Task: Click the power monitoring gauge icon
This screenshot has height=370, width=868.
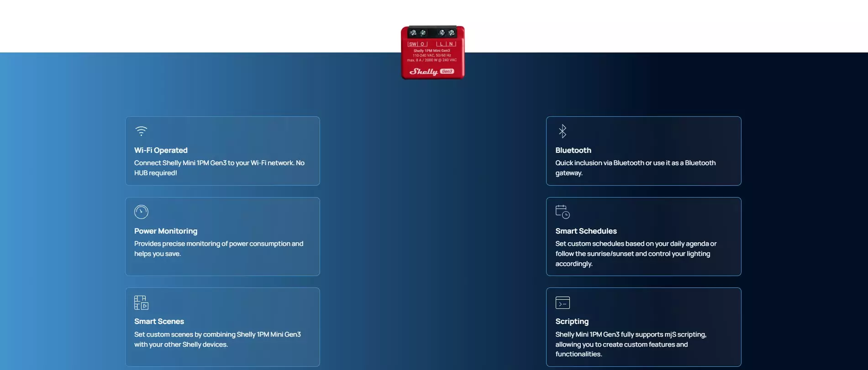Action: tap(141, 212)
